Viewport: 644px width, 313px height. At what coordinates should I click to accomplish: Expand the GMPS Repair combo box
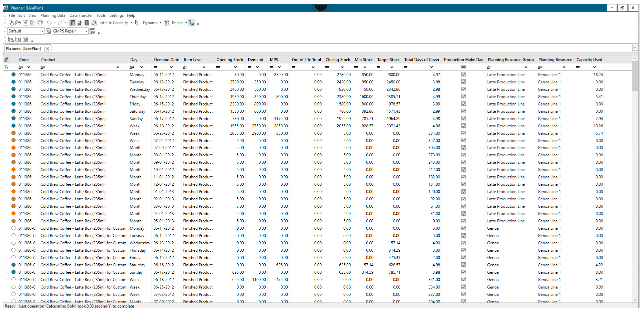[86, 31]
